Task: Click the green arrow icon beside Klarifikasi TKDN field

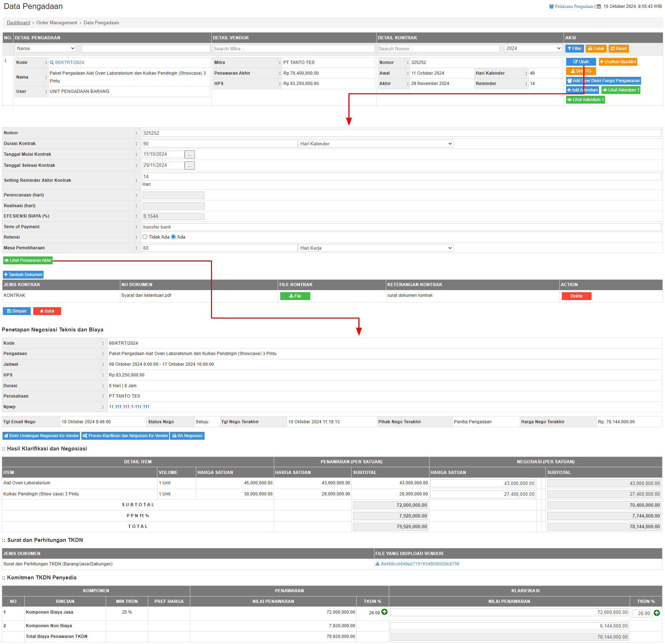Action: click(x=657, y=613)
